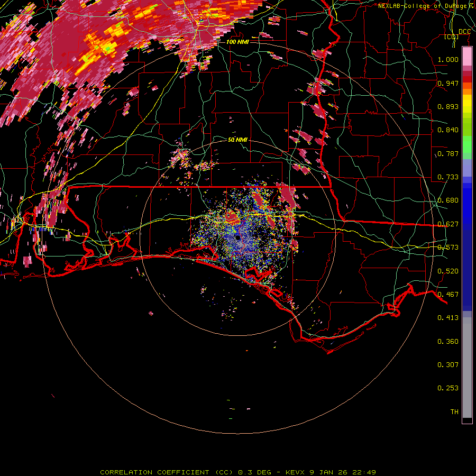Click the 0.680 scale value
This screenshot has height=476, width=476.
(x=448, y=200)
